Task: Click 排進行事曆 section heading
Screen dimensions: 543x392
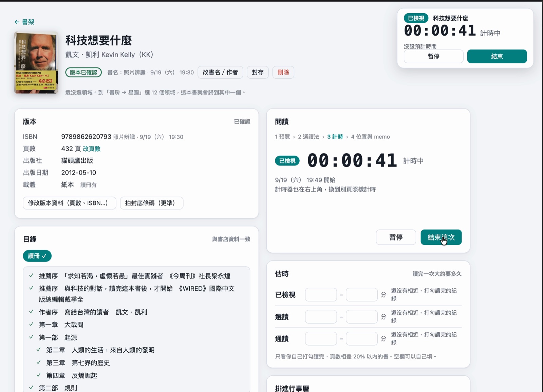Action: 292,388
